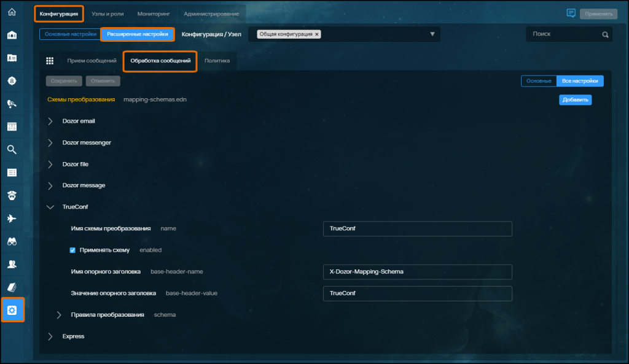The width and height of the screenshot is (629, 364).
Task: Expand the Dozor email schema
Action: point(50,121)
